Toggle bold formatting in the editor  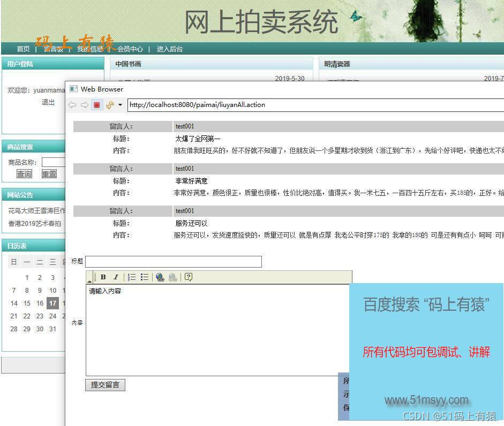tap(103, 277)
